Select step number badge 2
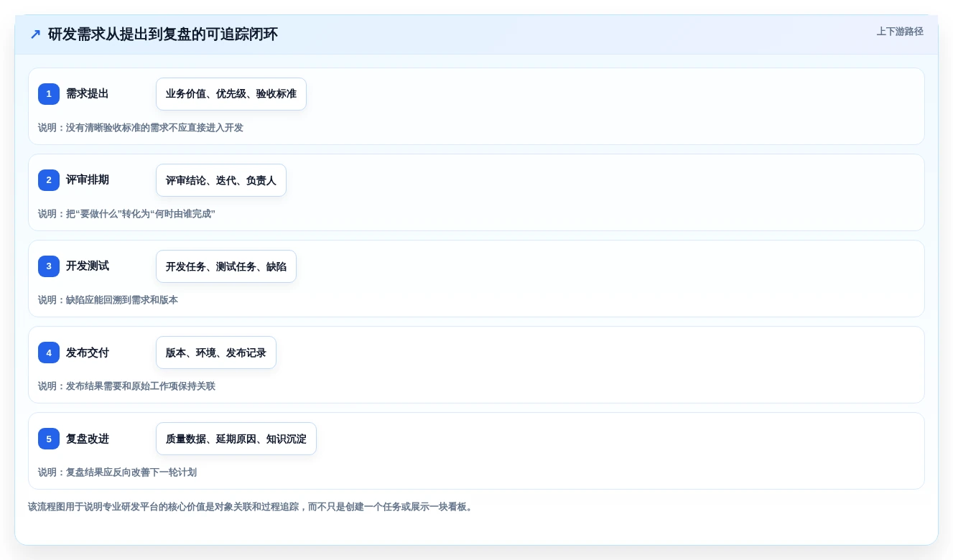Viewport: 953px width, 560px height. 49,180
